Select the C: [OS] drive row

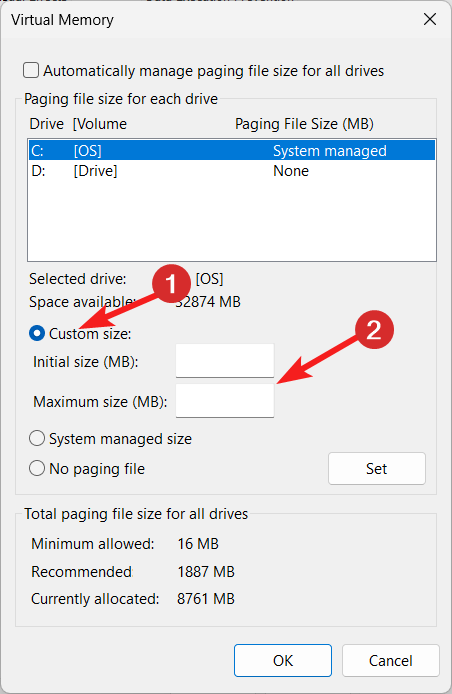pyautogui.click(x=232, y=150)
